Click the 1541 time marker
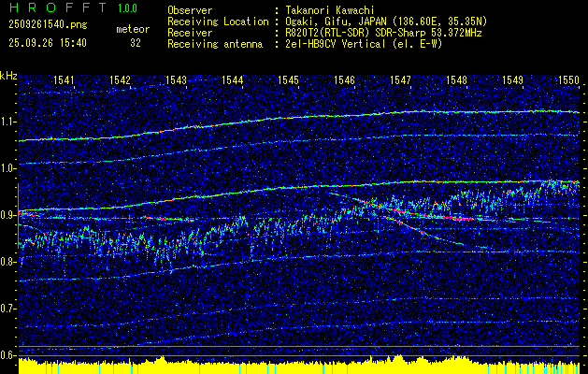This screenshot has height=374, width=588. [x=65, y=81]
